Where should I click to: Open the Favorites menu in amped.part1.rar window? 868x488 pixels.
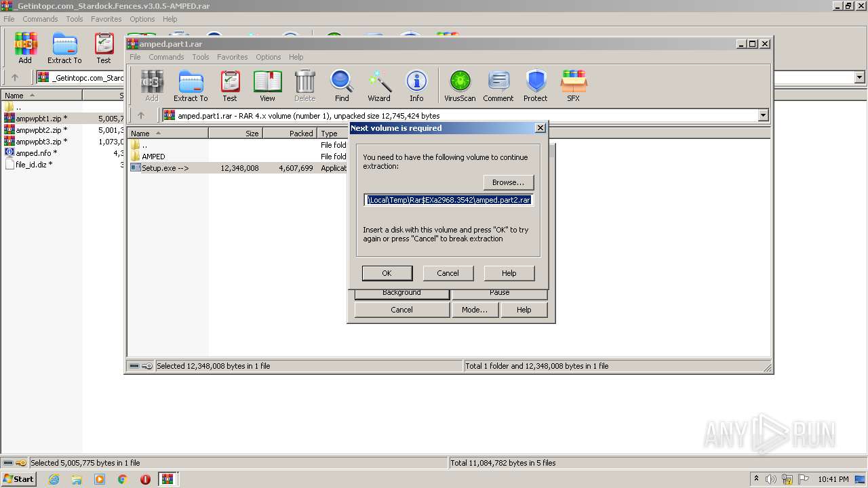coord(233,57)
